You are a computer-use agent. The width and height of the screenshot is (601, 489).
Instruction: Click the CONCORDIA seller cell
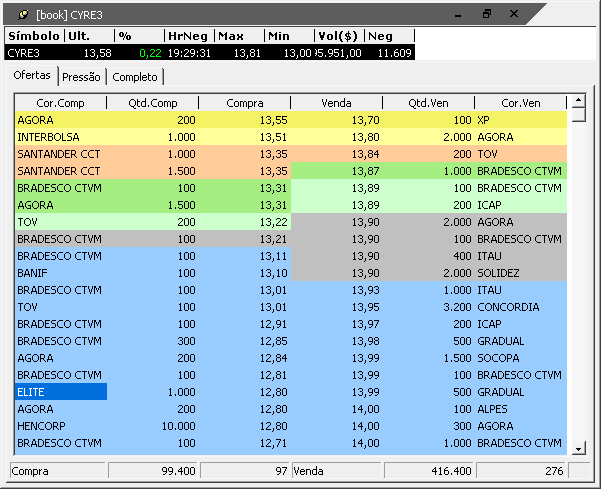tap(521, 307)
